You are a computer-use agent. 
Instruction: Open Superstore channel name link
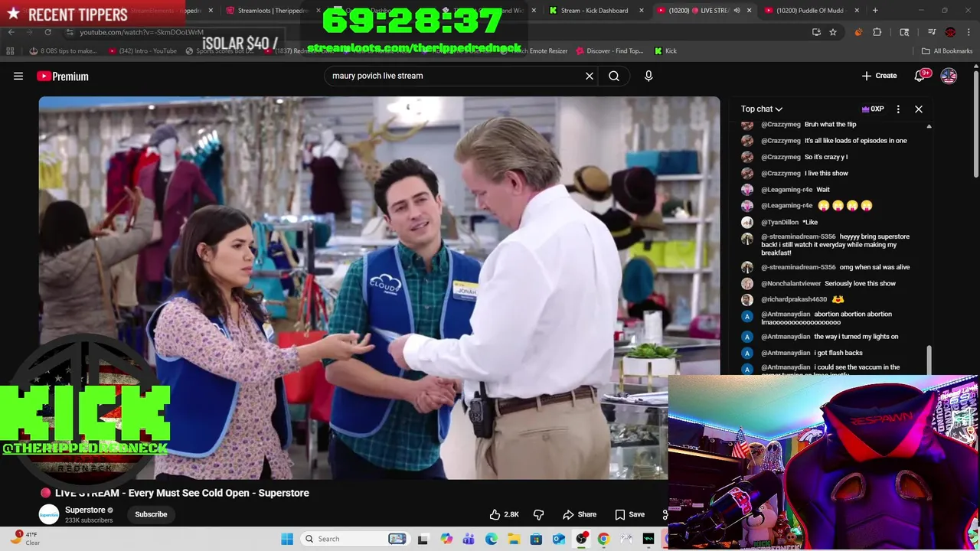pos(85,510)
